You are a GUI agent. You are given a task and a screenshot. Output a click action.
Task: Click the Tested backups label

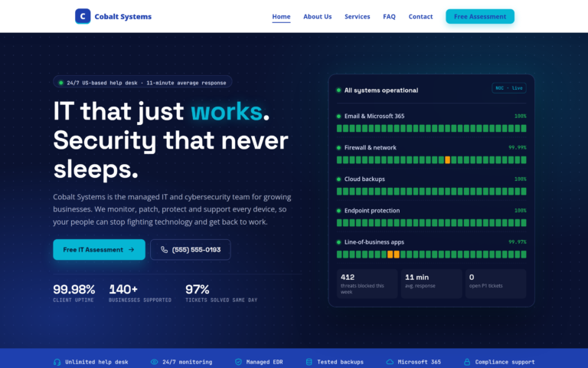340,362
